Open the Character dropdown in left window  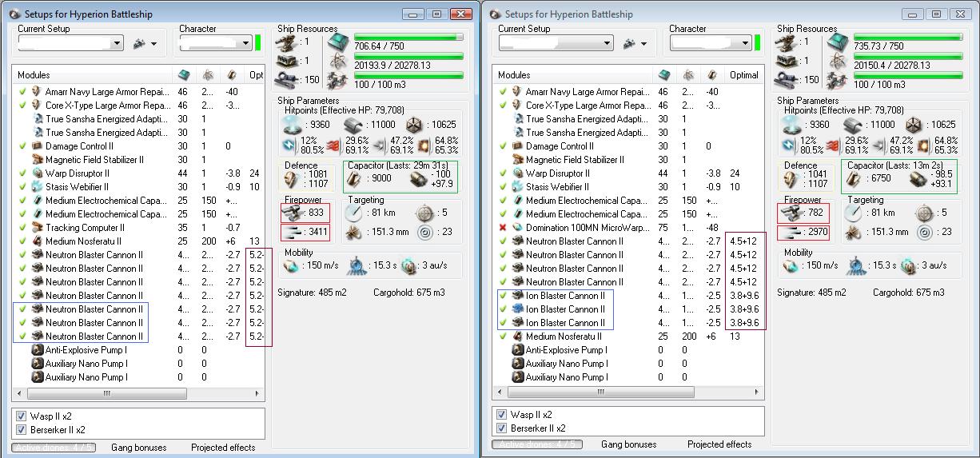point(244,43)
